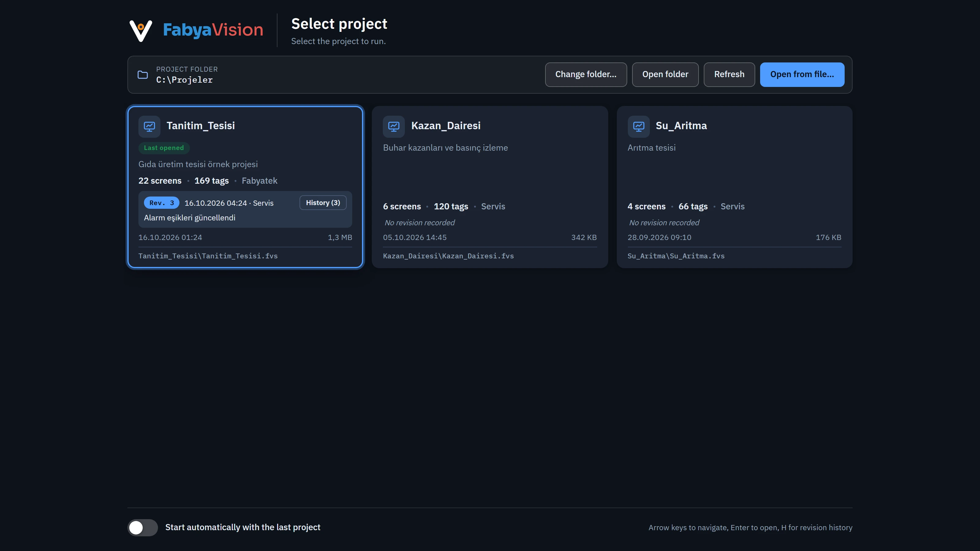Click the Tanitim_Tesisi project monitor icon
The width and height of the screenshot is (980, 551).
149,126
